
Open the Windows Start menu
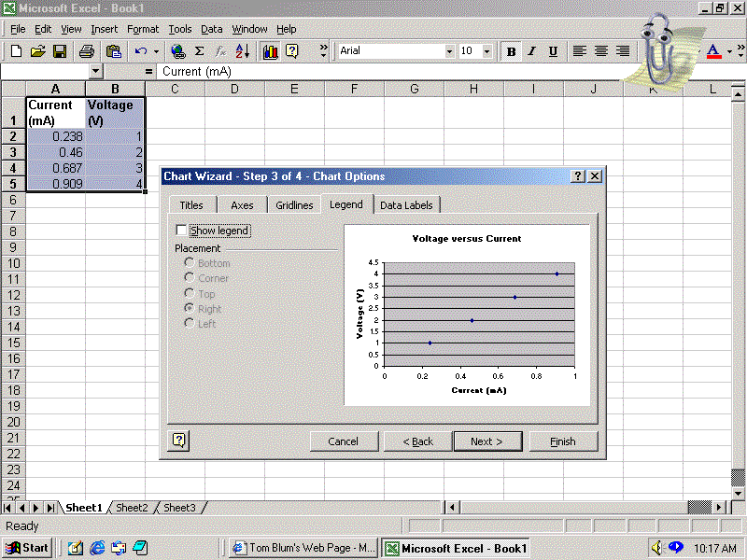(x=28, y=548)
